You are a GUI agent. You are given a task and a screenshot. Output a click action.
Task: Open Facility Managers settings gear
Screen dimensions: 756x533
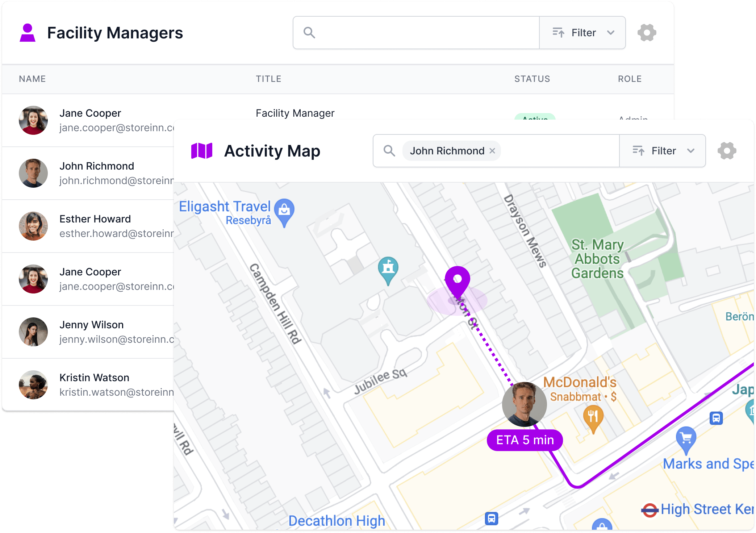coord(647,33)
